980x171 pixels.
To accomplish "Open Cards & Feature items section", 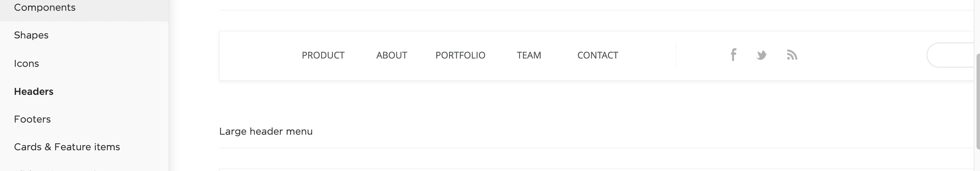I will pos(67,147).
